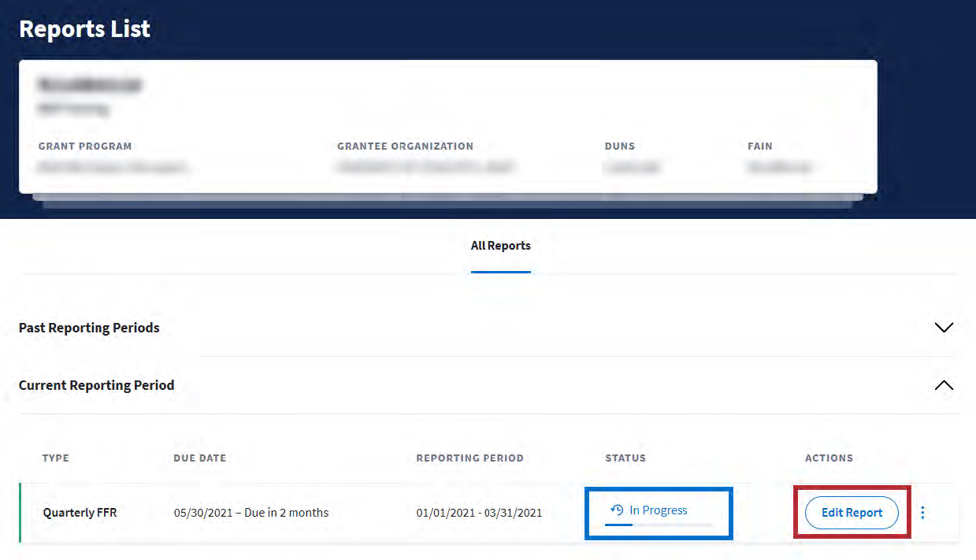Click the Reports List page heading

84,29
